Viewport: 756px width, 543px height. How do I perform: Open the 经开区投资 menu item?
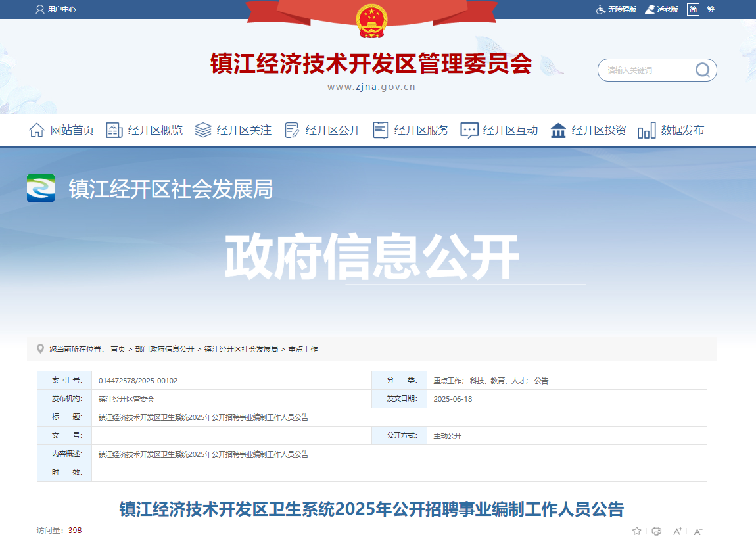click(x=599, y=130)
